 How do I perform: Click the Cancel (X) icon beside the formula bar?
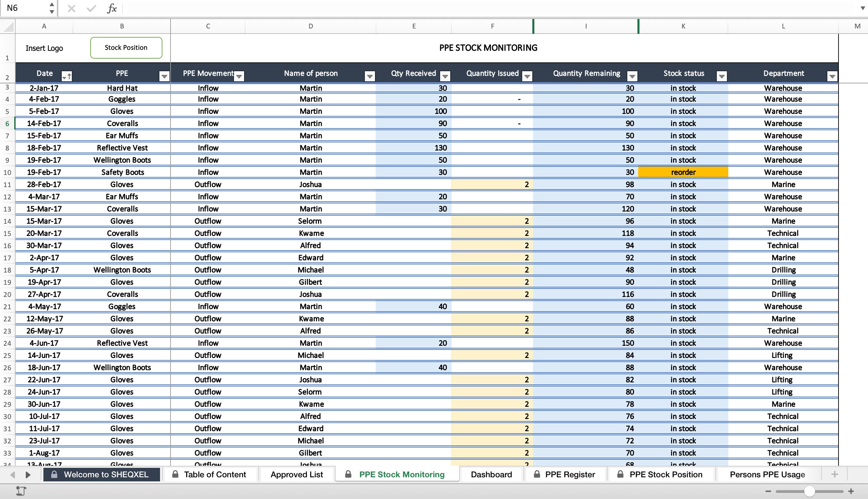[72, 8]
